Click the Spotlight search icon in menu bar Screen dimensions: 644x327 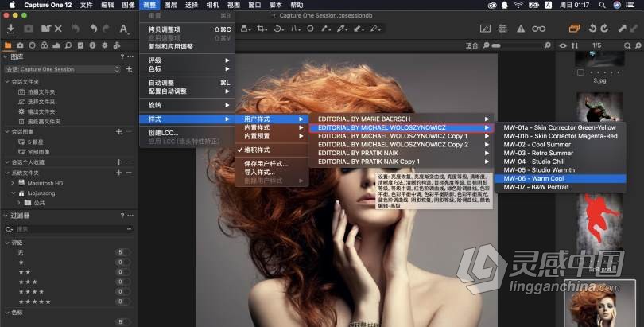602,5
